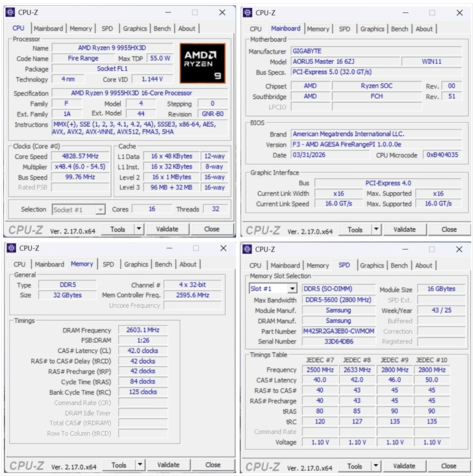Click the Core Speed value 4828.57 MHz
The image size is (473, 476).
pyautogui.click(x=81, y=156)
